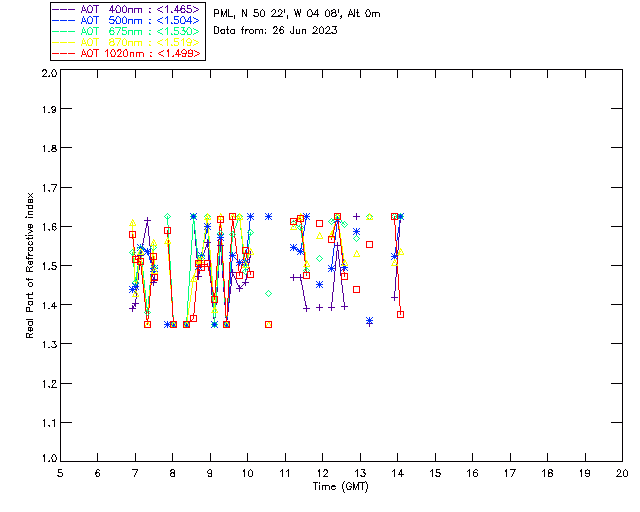This screenshot has height=512, width=640.
Task: Click the x-axis tick label 17
Action: pyautogui.click(x=510, y=473)
